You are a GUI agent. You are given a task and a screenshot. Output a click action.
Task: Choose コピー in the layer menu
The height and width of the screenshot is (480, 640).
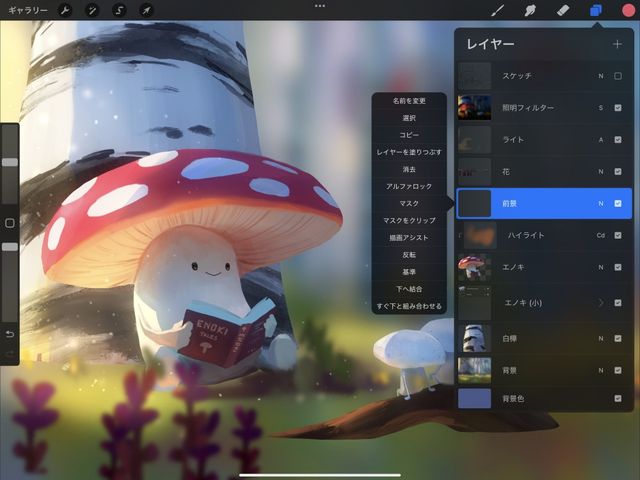(x=409, y=135)
